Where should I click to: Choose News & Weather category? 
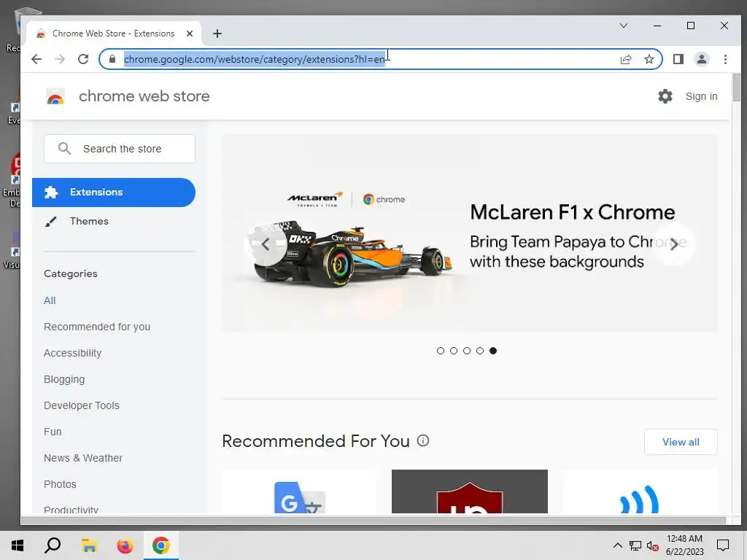click(x=83, y=458)
